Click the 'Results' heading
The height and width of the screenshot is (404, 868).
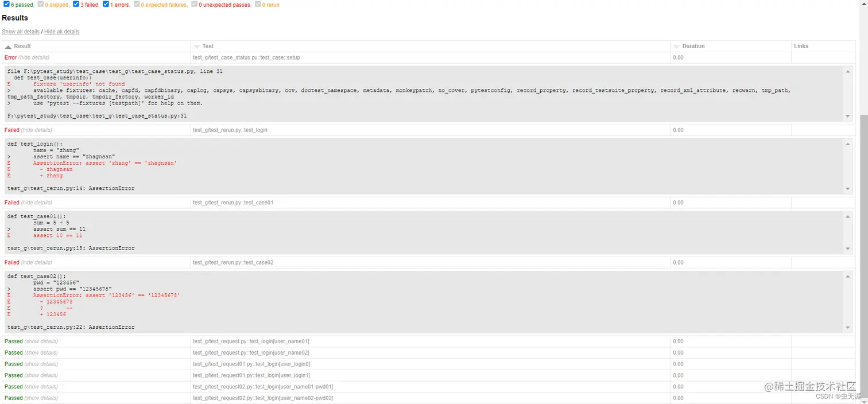click(15, 18)
